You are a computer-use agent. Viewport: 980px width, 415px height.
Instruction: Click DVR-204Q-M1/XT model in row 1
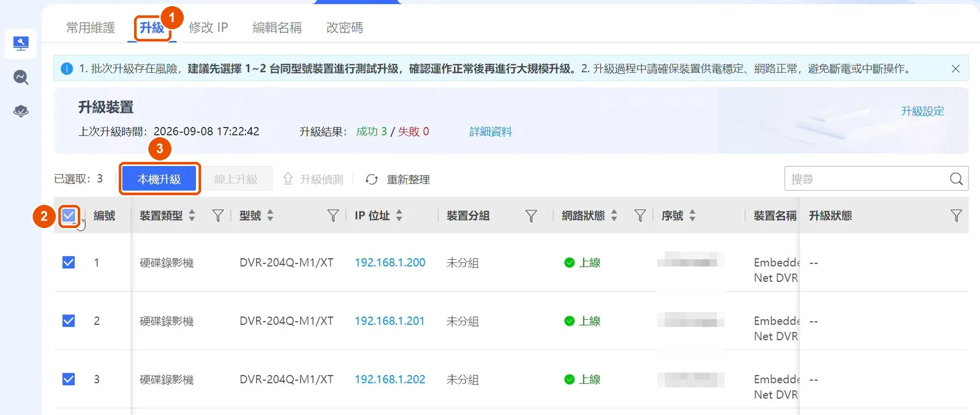[287, 262]
